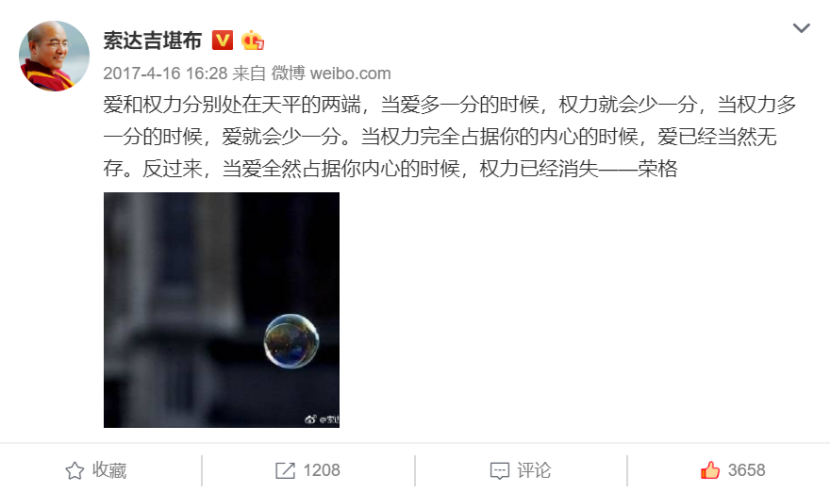Click the Weibo watermark on photo
This screenshot has width=830, height=493.
[322, 419]
